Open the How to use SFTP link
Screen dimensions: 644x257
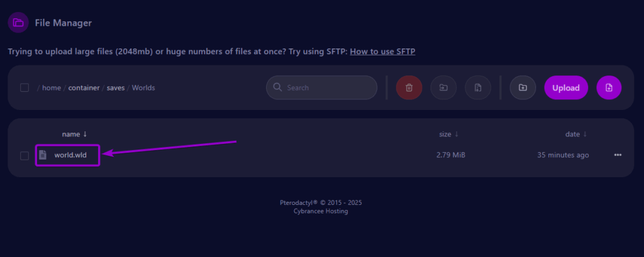[x=382, y=51]
